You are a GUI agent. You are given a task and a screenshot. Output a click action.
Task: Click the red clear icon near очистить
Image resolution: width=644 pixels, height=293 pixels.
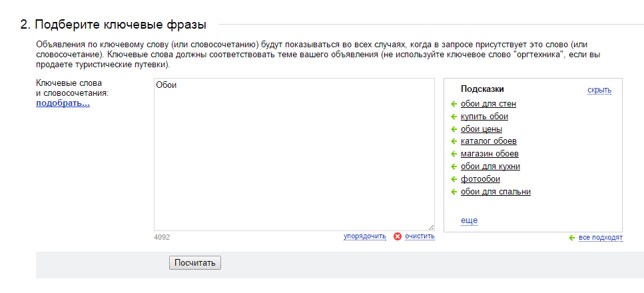(x=397, y=236)
